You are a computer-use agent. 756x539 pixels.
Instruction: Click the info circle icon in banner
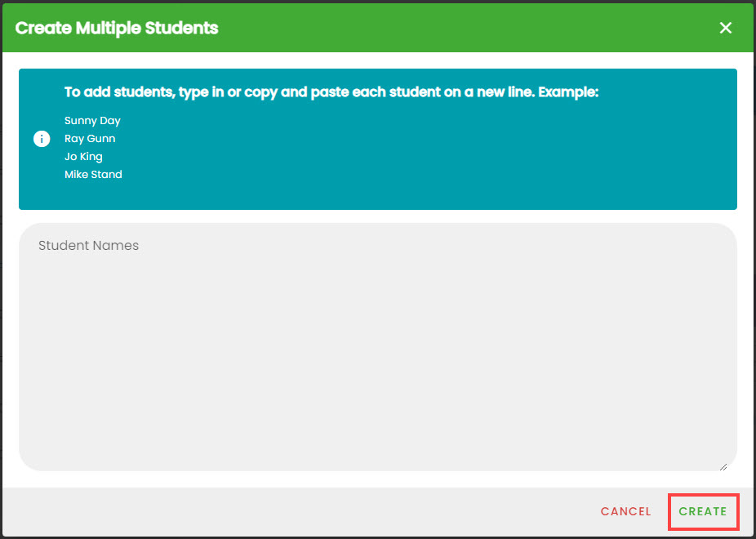(x=42, y=140)
